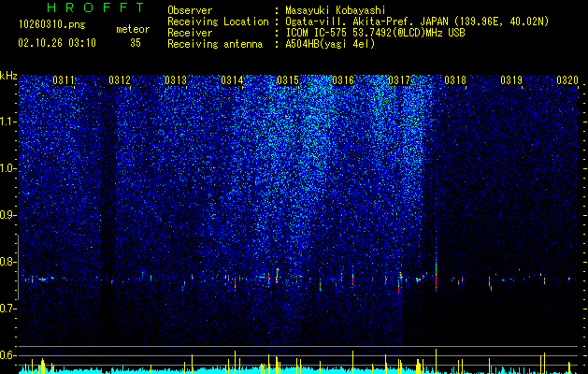Click the HROFFT title text
The height and width of the screenshot is (374, 588).
point(95,7)
